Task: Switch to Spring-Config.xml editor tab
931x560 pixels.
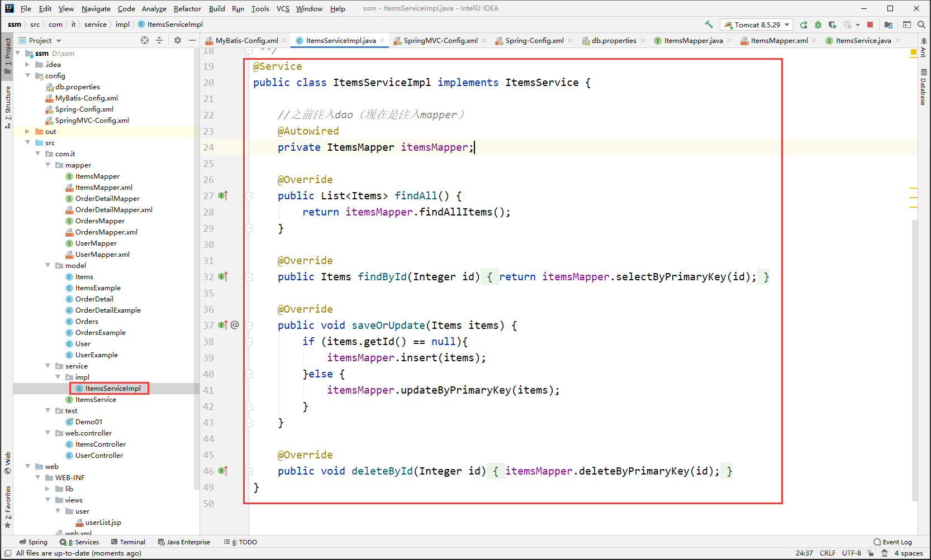Action: pyautogui.click(x=534, y=40)
